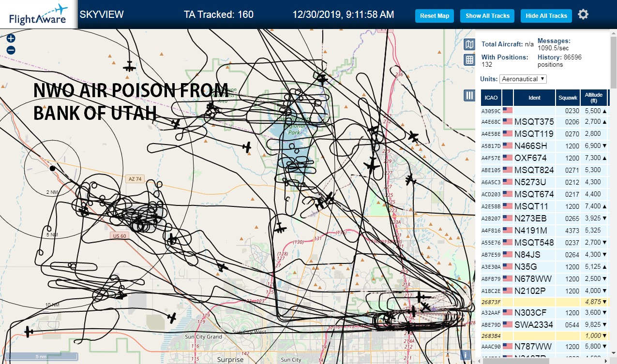The image size is (617, 364).
Task: Select the yellow row with ICAO 2683B4
Action: [545, 335]
